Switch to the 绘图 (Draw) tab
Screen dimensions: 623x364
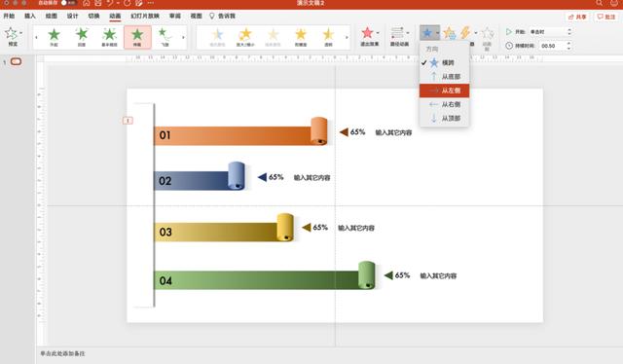point(52,16)
